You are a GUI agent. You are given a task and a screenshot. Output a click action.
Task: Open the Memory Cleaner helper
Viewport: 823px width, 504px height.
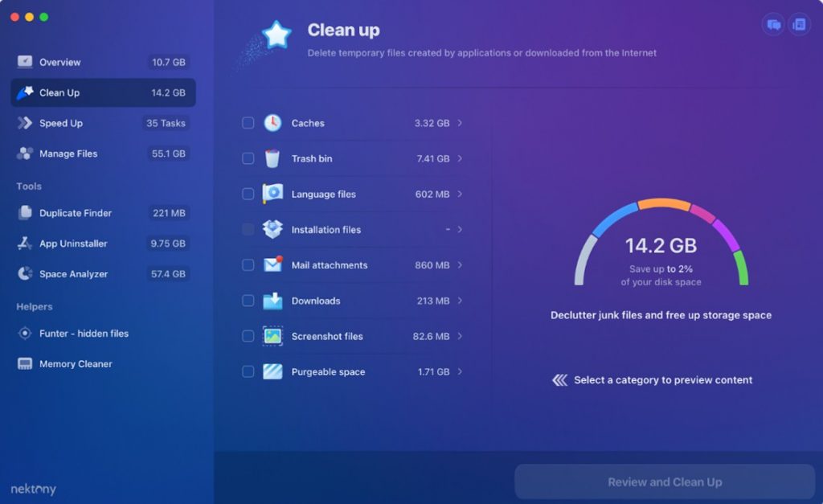(76, 363)
